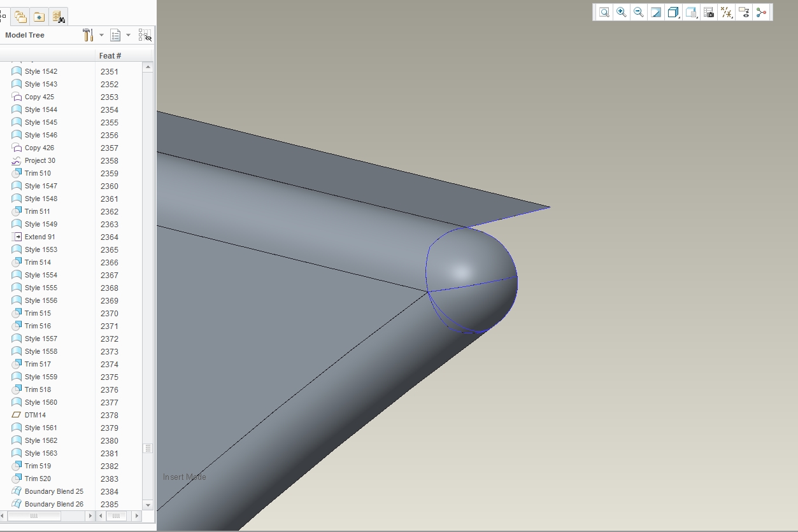Select Style 1558 feature
798x532 pixels.
coord(41,351)
